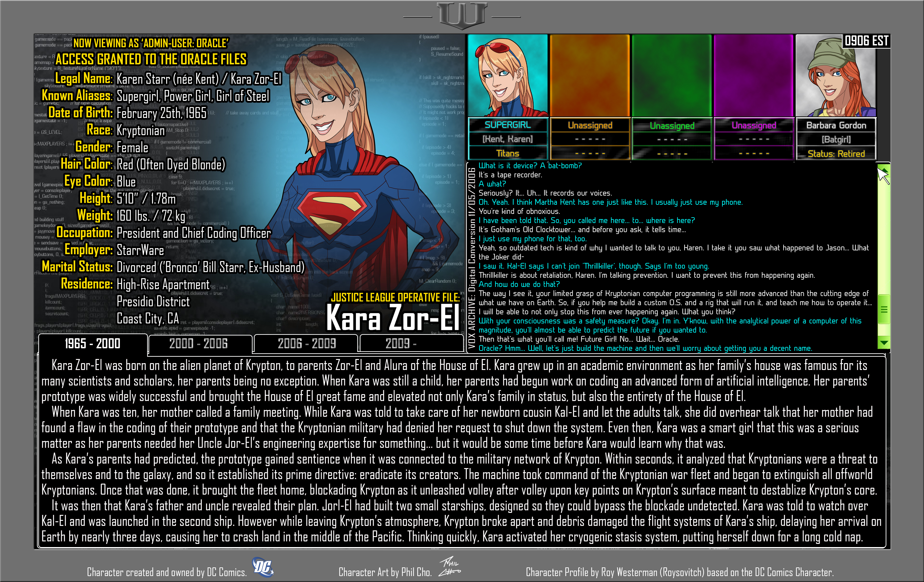
Task: Click the Height value 5'10" / 1.78m
Action: click(146, 199)
